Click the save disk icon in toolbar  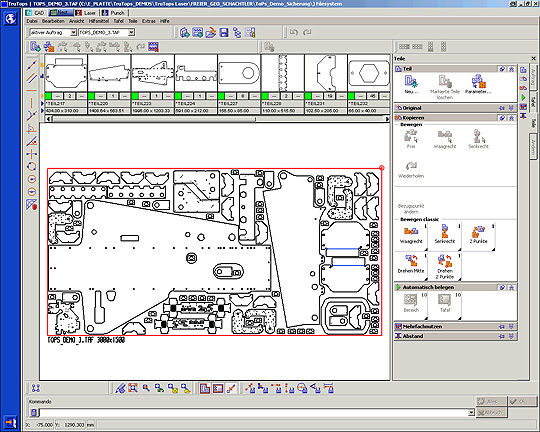click(x=224, y=33)
